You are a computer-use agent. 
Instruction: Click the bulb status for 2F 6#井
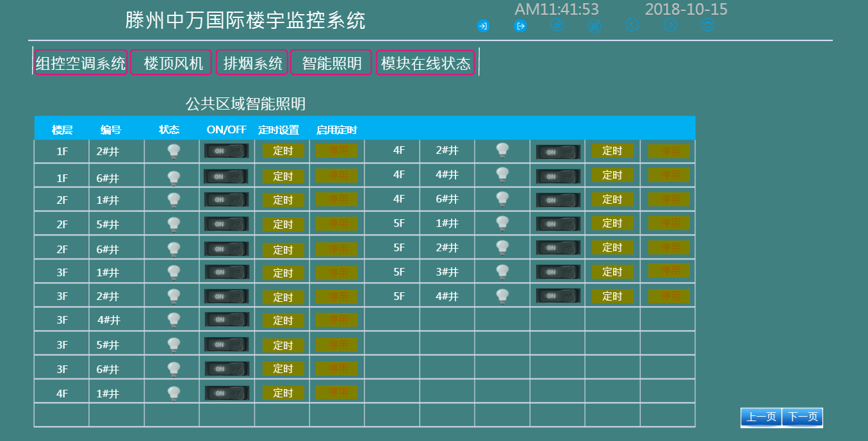point(174,249)
